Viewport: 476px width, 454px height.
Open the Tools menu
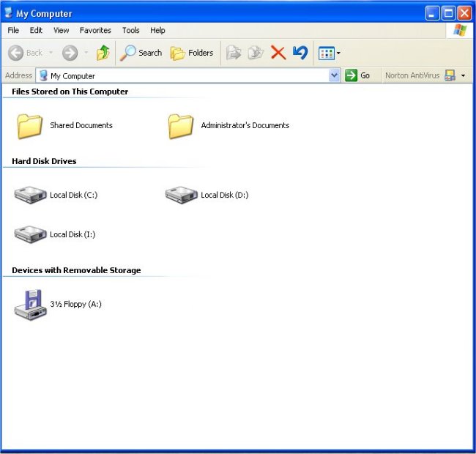[x=131, y=30]
